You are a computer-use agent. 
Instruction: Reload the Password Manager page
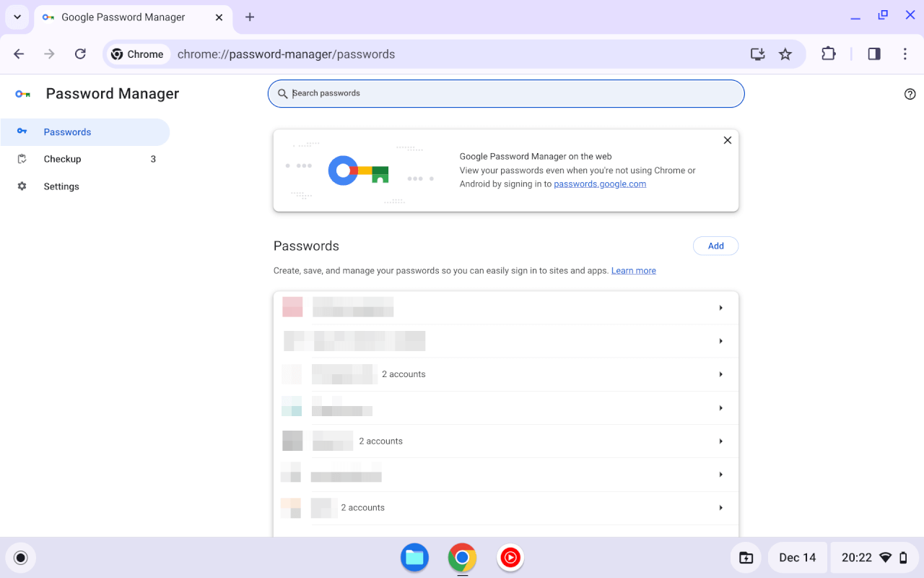[80, 54]
